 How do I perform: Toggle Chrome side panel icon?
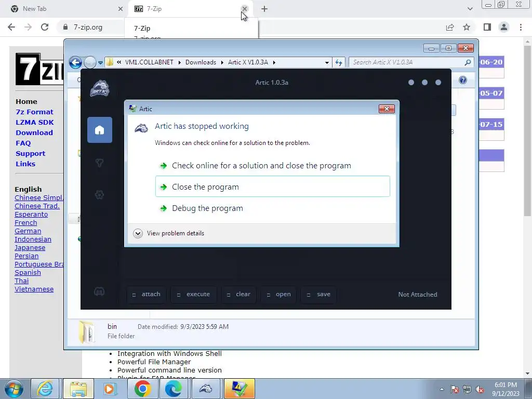487,27
